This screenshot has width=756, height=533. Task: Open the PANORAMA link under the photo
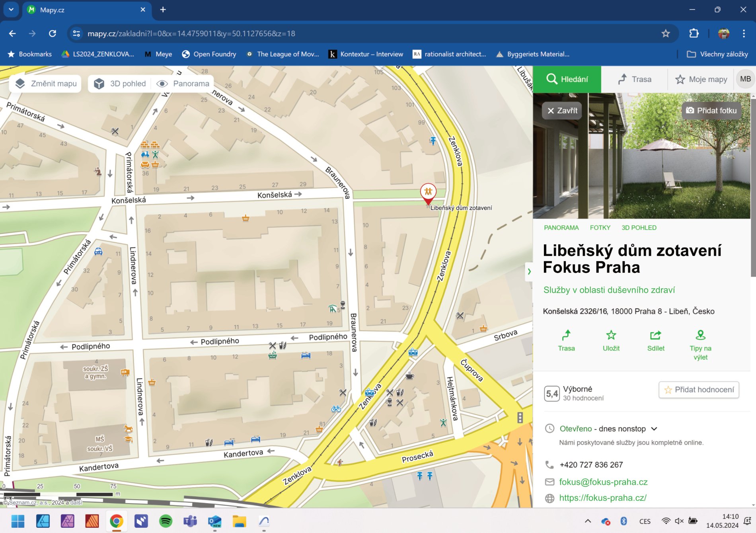point(561,228)
